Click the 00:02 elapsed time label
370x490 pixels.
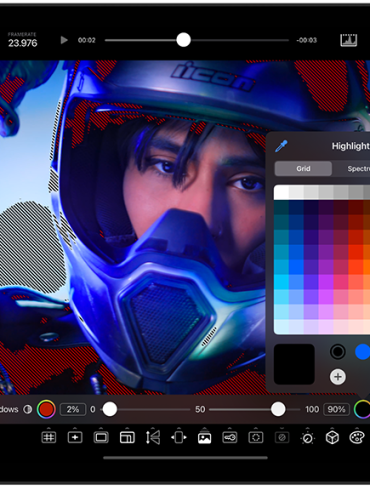pyautogui.click(x=87, y=40)
